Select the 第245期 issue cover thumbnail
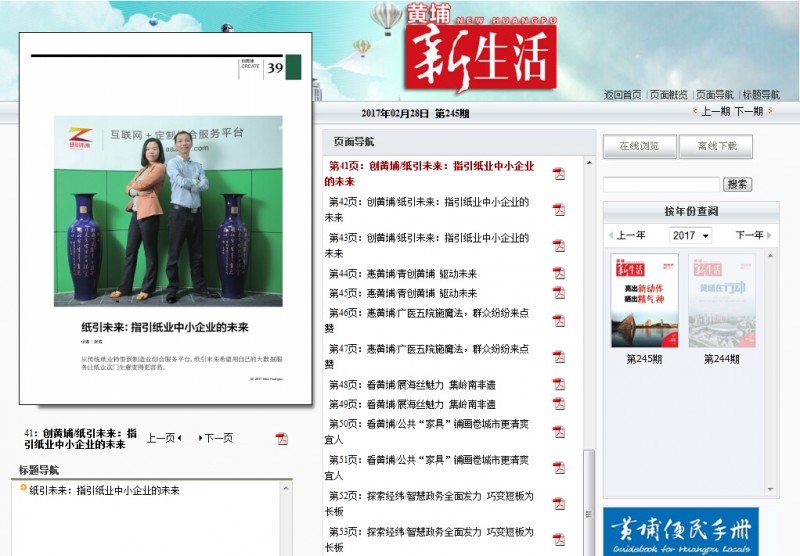This screenshot has width=800, height=556. click(644, 301)
